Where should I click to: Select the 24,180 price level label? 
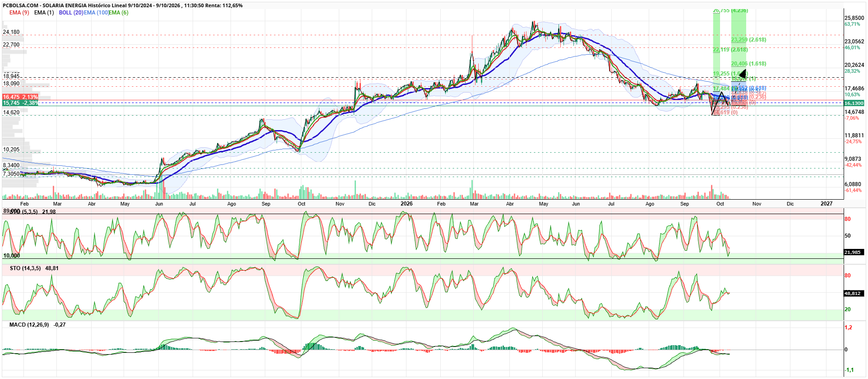click(11, 32)
